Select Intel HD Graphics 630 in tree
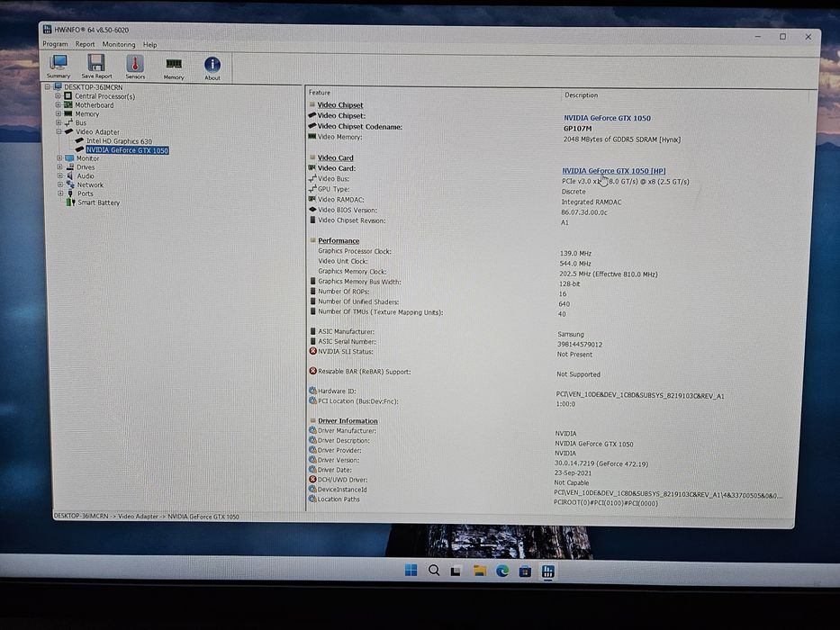The height and width of the screenshot is (630, 840). [x=119, y=141]
